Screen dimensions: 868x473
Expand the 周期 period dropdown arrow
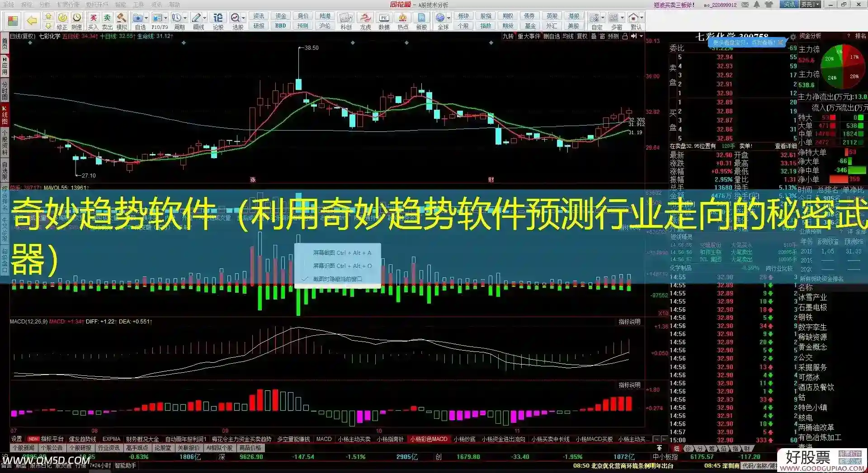(185, 18)
